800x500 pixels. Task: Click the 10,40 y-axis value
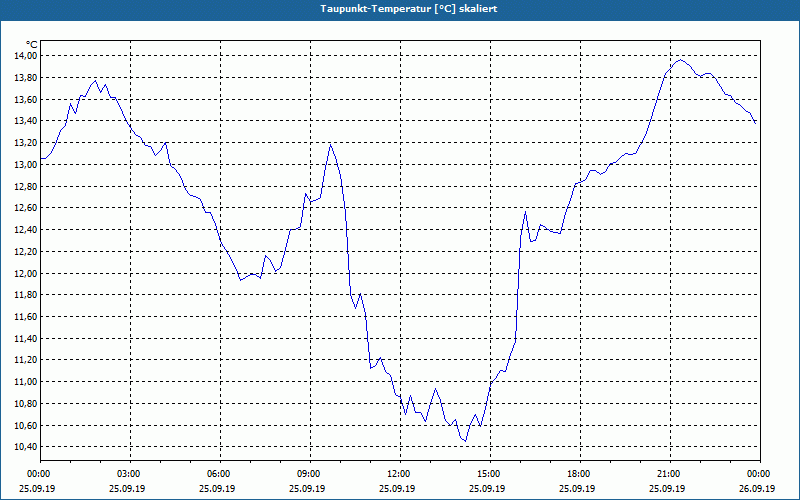tap(27, 447)
